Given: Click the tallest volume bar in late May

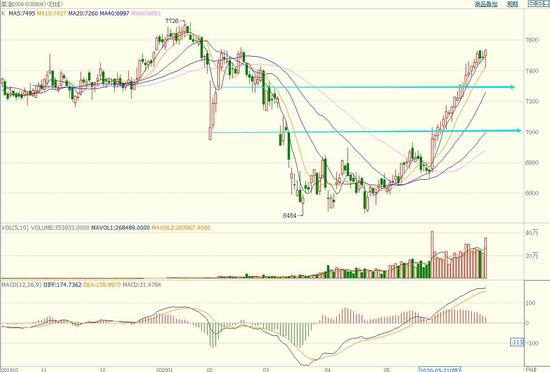Looking at the screenshot, I should coord(432,255).
